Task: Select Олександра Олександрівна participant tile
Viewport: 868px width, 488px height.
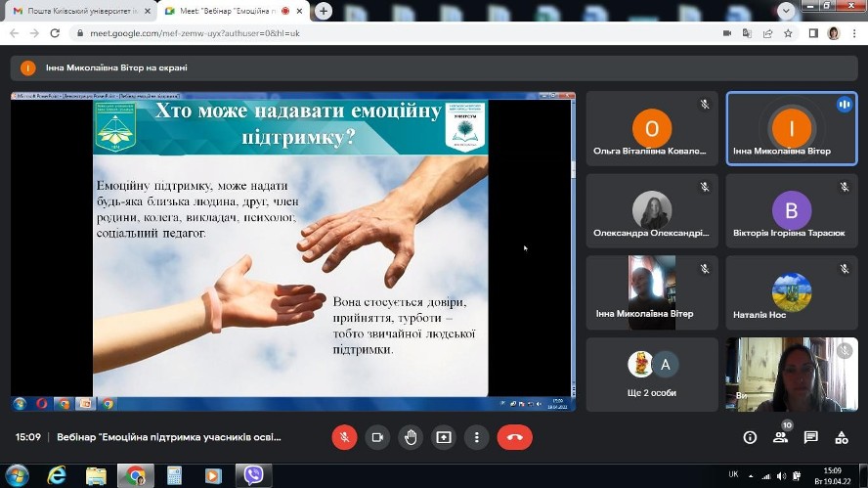Action: [x=652, y=210]
